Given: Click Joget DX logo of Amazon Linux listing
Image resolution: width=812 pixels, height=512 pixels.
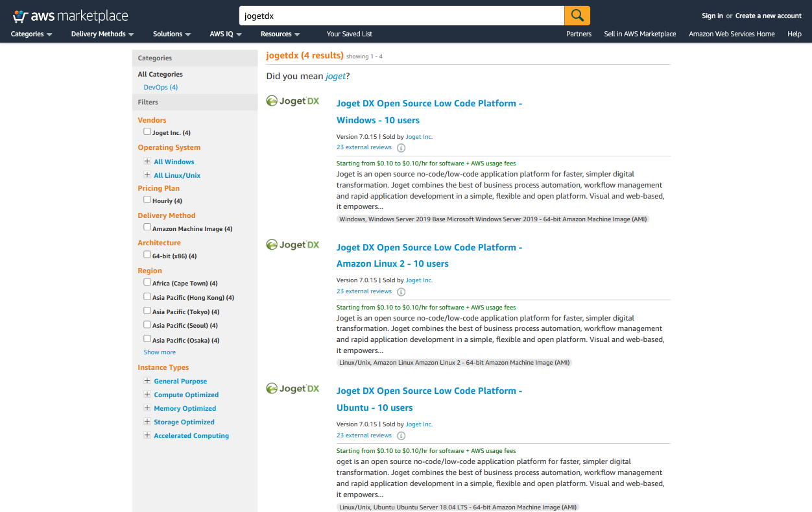Looking at the screenshot, I should [293, 245].
